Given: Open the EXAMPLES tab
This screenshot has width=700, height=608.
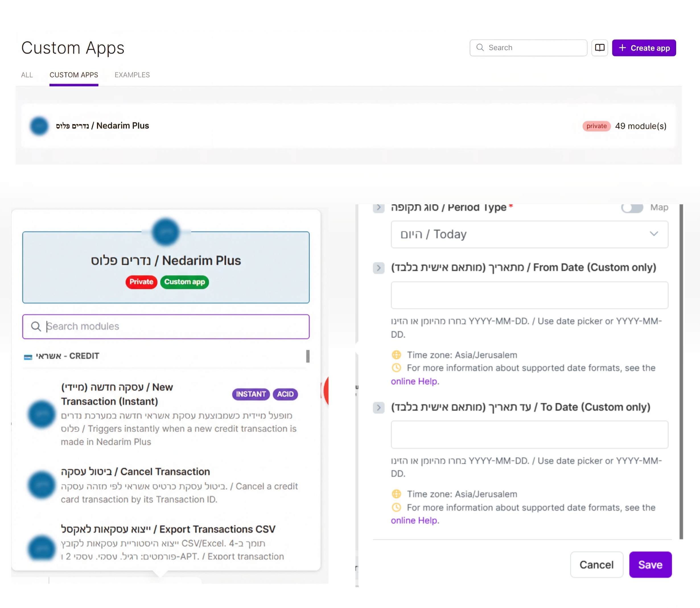Looking at the screenshot, I should point(132,75).
